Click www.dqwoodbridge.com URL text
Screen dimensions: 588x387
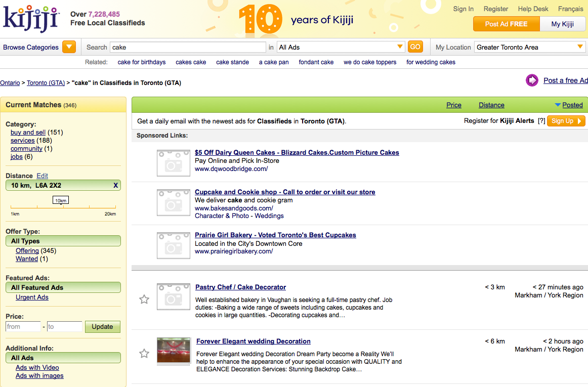pos(231,169)
